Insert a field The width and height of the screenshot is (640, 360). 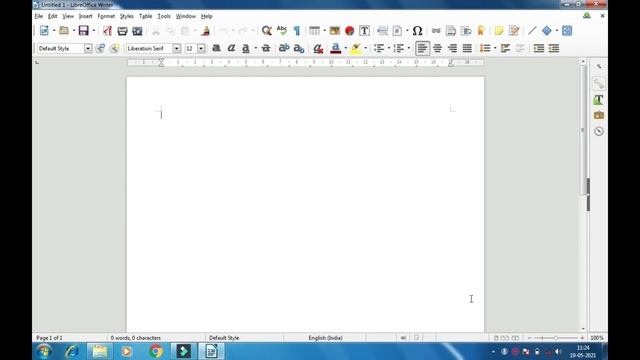398,31
